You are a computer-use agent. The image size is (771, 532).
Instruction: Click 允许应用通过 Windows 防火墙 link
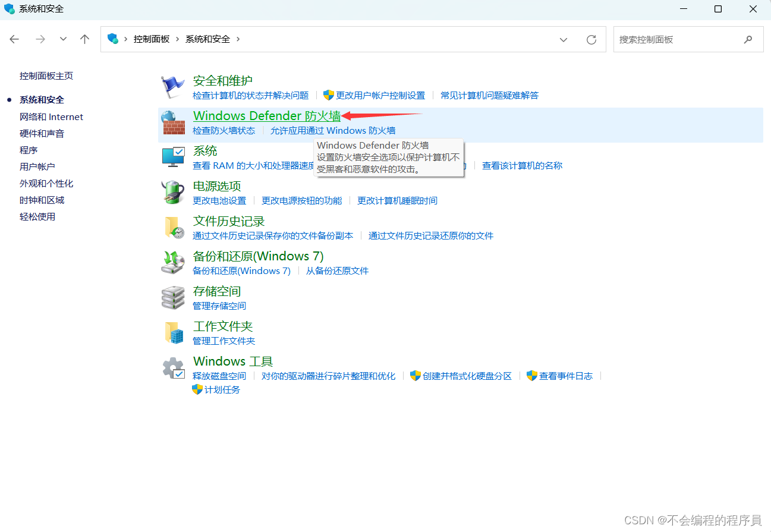coord(333,131)
